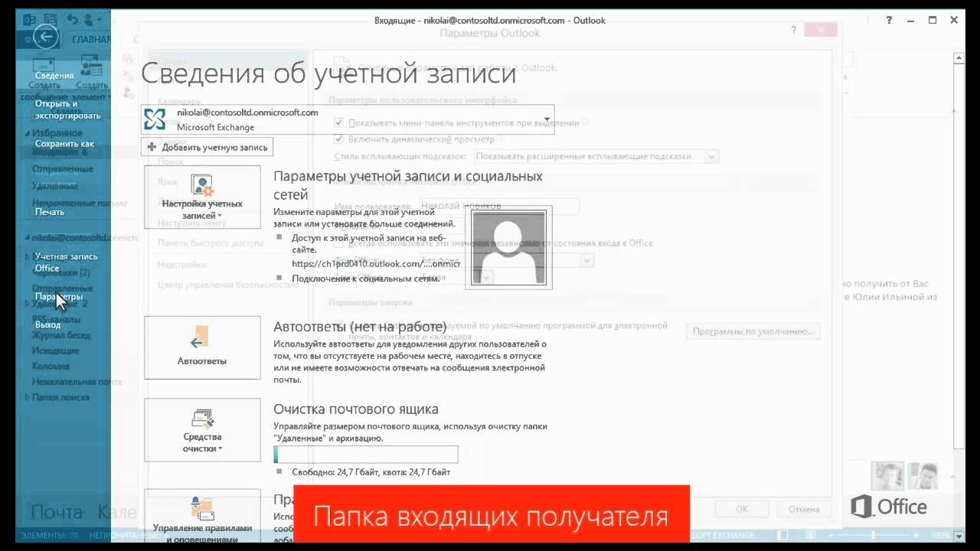Toggle Включить динамический просмотр checkbox
Screen dimensions: 980x551
click(338, 139)
